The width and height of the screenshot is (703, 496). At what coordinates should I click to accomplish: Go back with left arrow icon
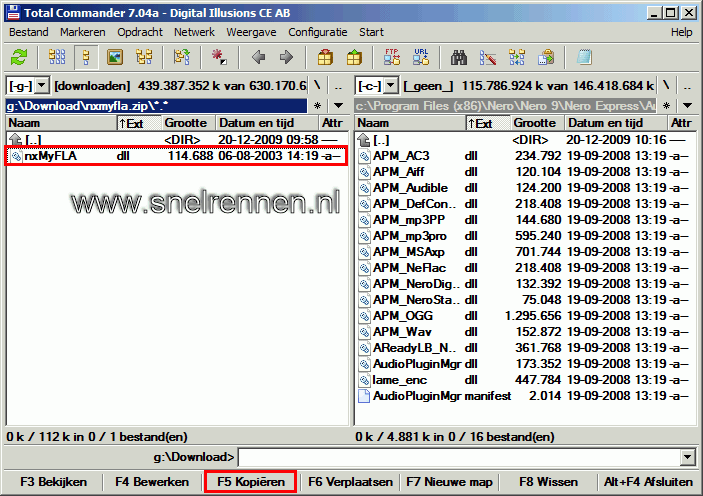point(258,57)
